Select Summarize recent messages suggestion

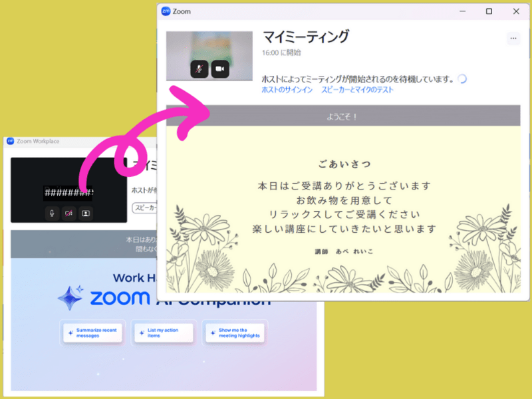click(93, 332)
